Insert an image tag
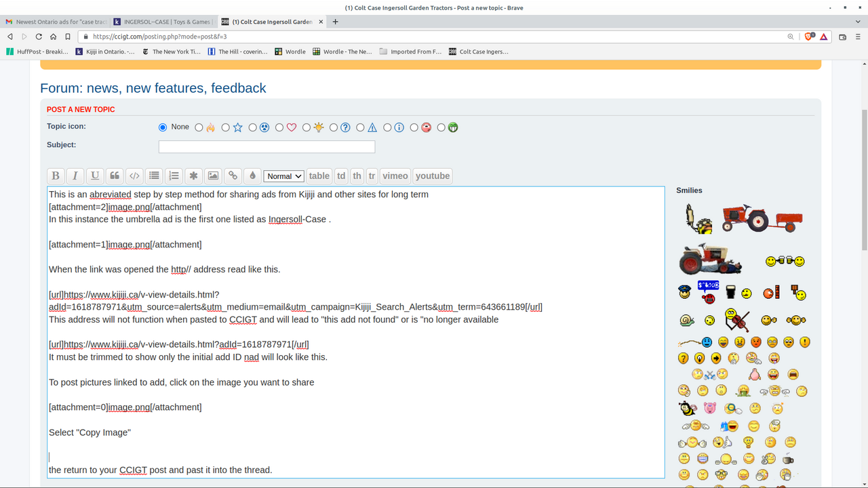The height and width of the screenshot is (488, 868). [213, 176]
